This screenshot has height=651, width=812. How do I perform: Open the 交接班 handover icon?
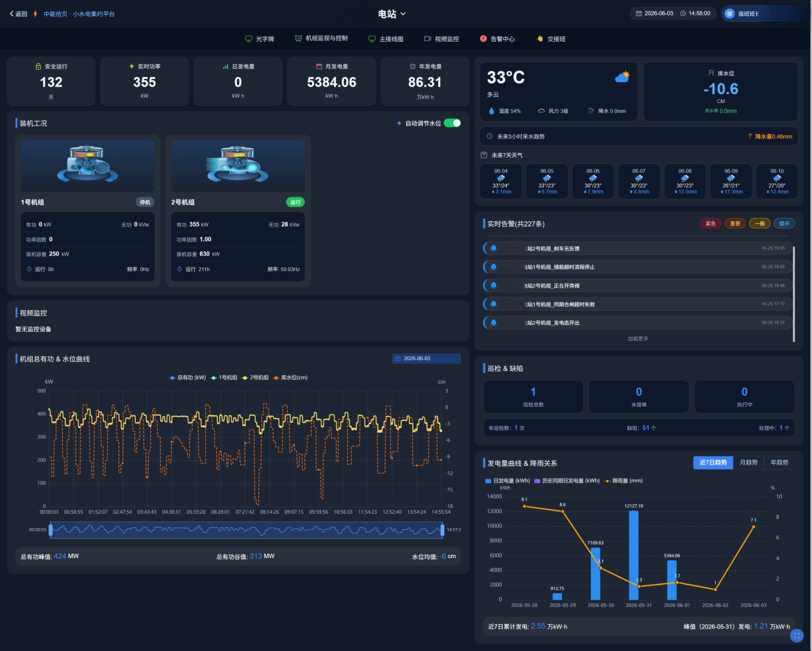tap(540, 39)
